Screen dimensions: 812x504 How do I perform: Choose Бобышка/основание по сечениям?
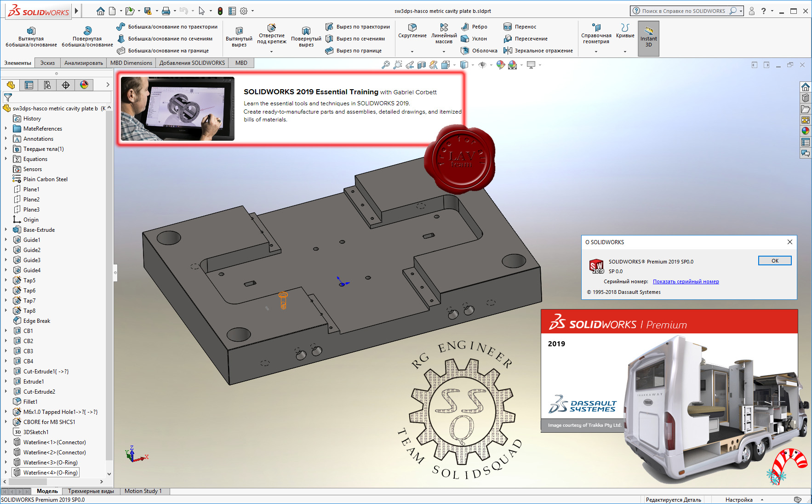coord(165,39)
